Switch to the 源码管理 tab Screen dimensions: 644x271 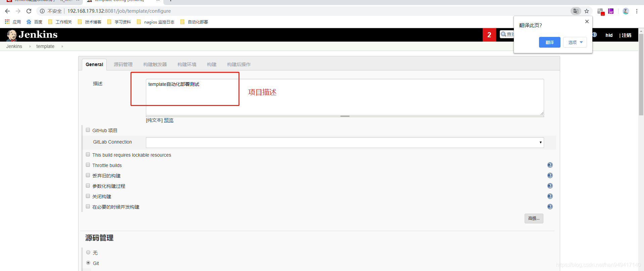pyautogui.click(x=123, y=64)
